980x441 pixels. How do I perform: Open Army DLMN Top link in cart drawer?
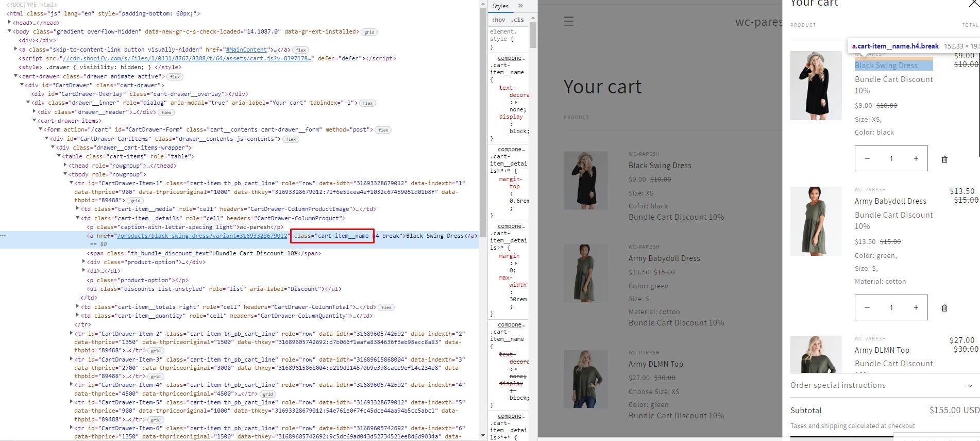[882, 350]
